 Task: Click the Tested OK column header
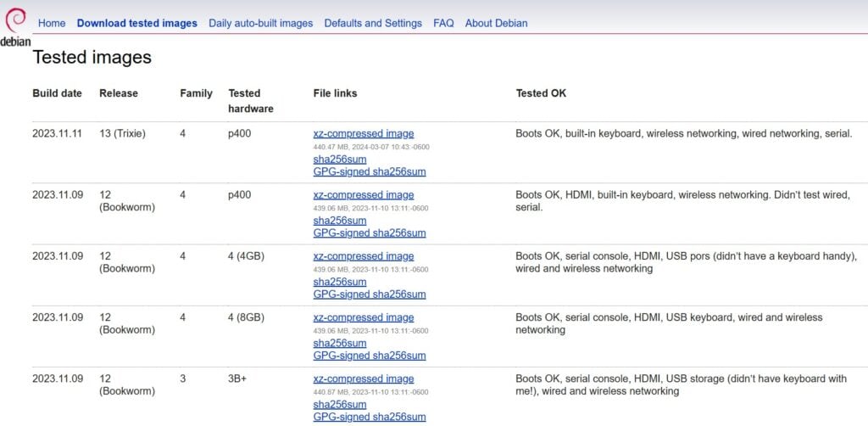tap(541, 93)
